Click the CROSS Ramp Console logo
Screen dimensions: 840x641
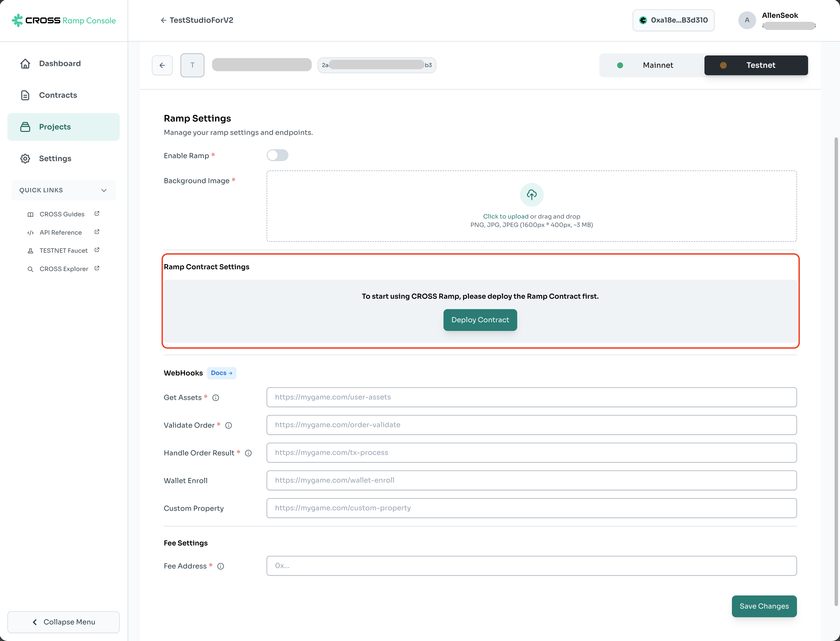(63, 20)
